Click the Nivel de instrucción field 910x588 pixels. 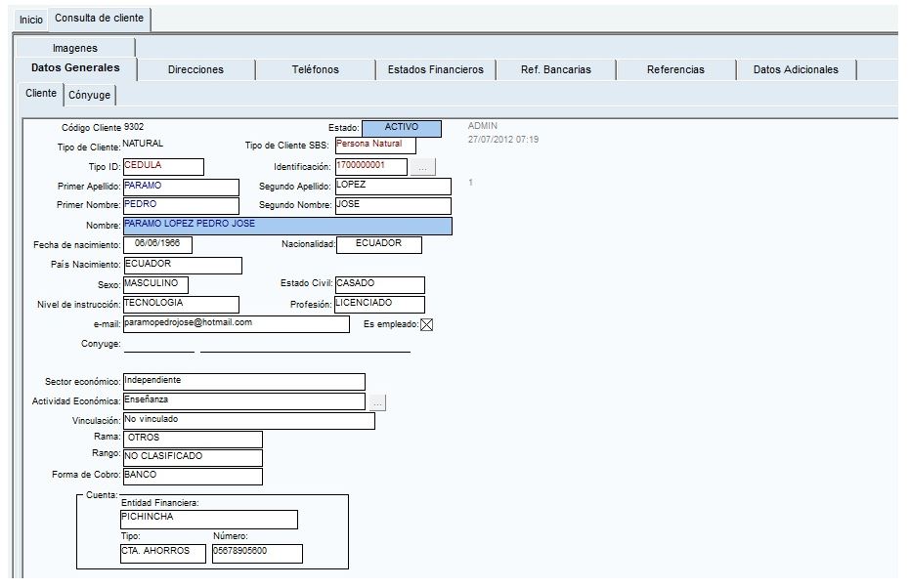click(181, 305)
